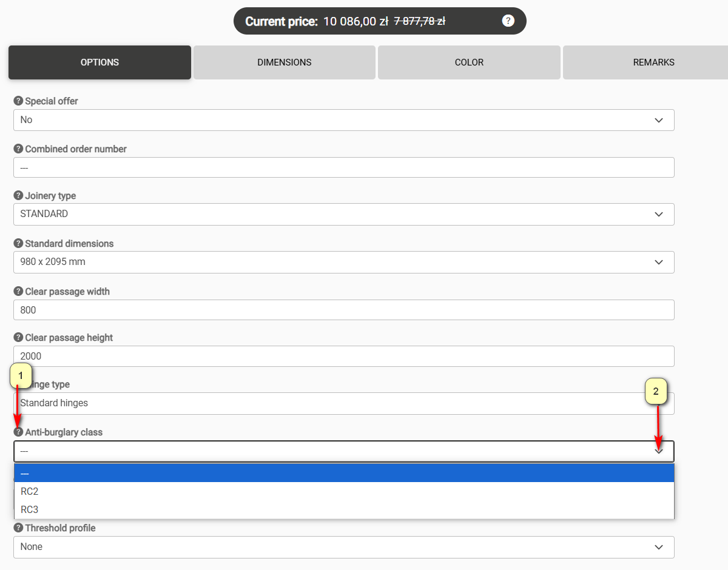This screenshot has height=570, width=728.
Task: Click the Joinery type help icon
Action: (x=18, y=196)
